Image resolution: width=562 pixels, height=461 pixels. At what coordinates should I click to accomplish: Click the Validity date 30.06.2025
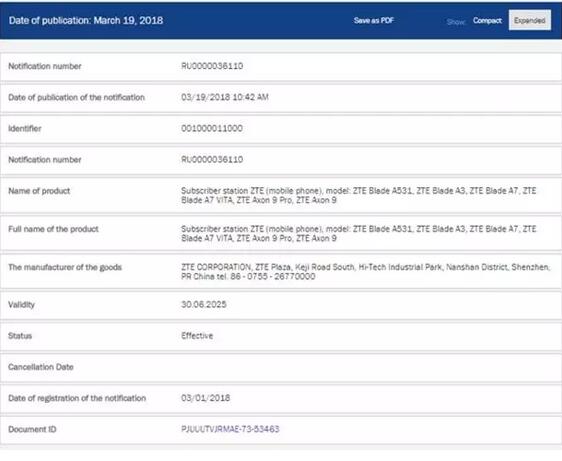pyautogui.click(x=204, y=304)
